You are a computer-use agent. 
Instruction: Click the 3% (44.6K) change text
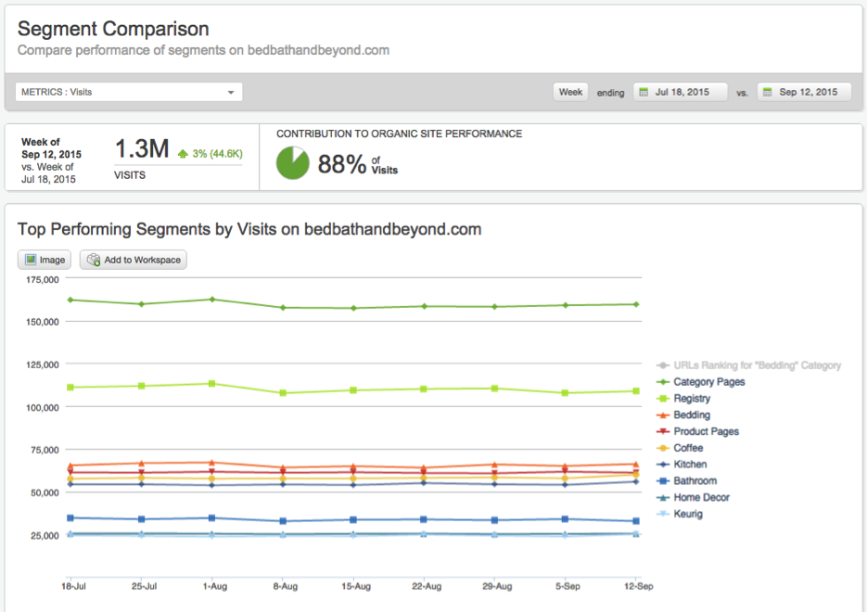point(218,154)
